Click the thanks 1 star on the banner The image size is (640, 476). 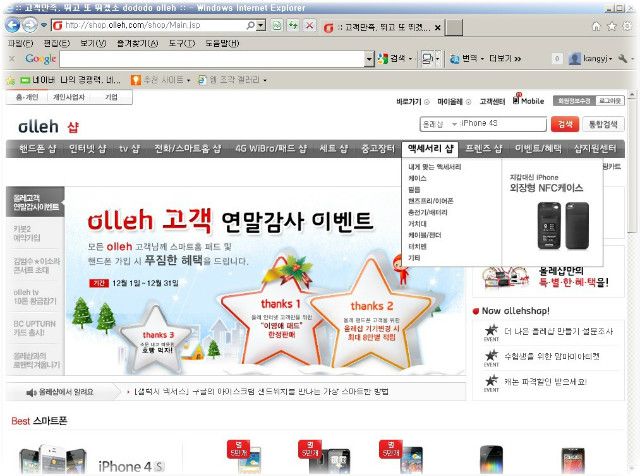click(x=282, y=314)
